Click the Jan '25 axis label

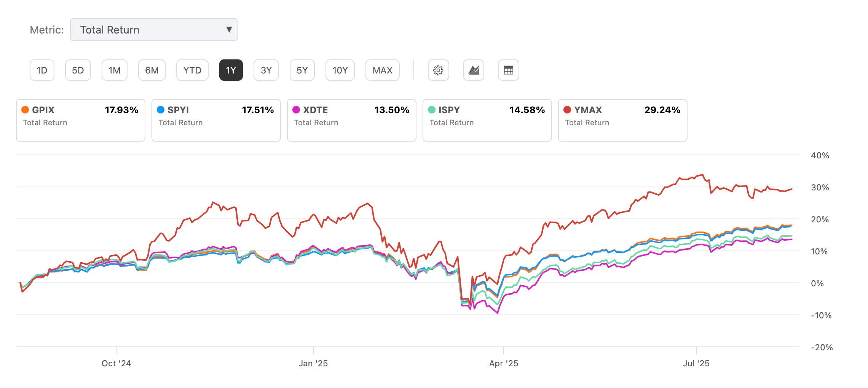click(x=313, y=363)
